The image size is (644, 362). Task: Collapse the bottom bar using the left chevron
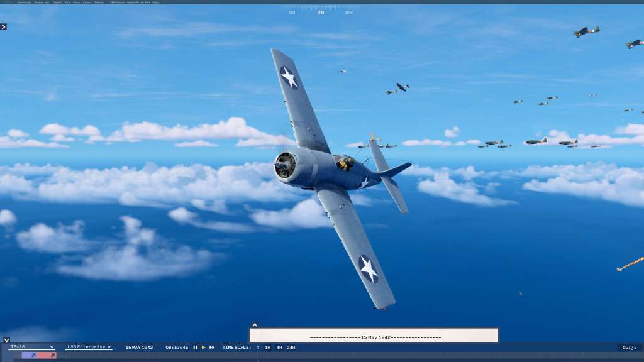tap(6, 340)
